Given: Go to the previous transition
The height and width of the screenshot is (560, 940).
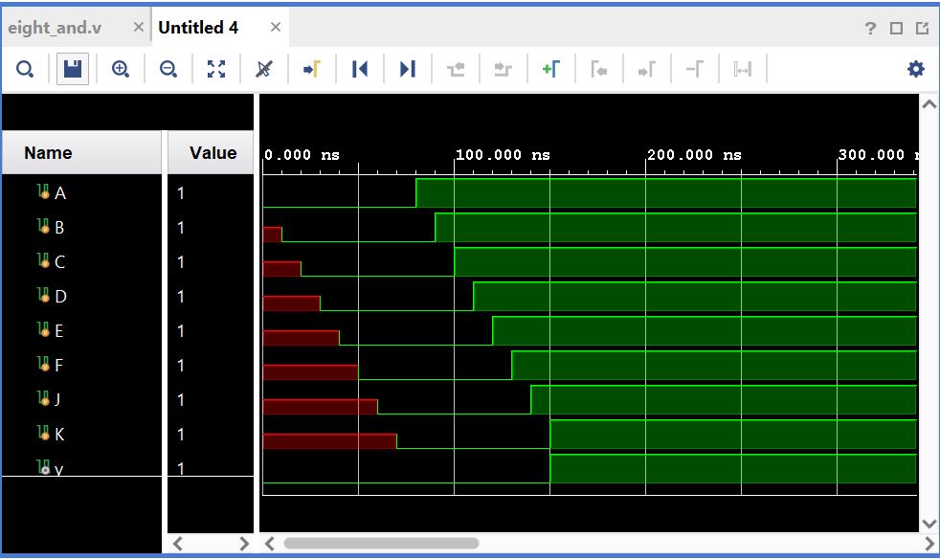Looking at the screenshot, I should 456,70.
